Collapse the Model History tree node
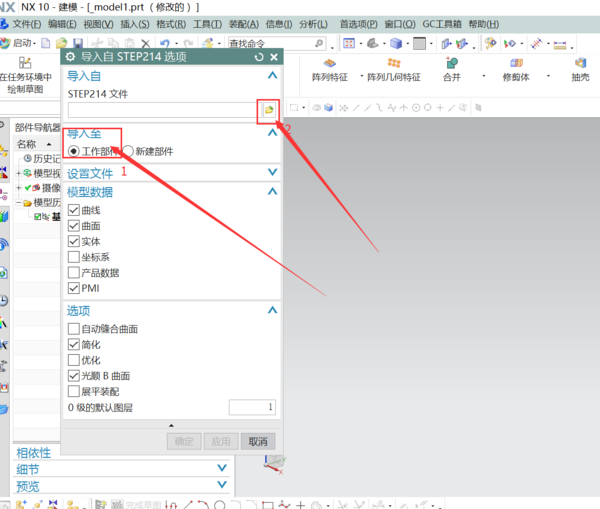Screen dimensions: 600x509 (x=18, y=203)
